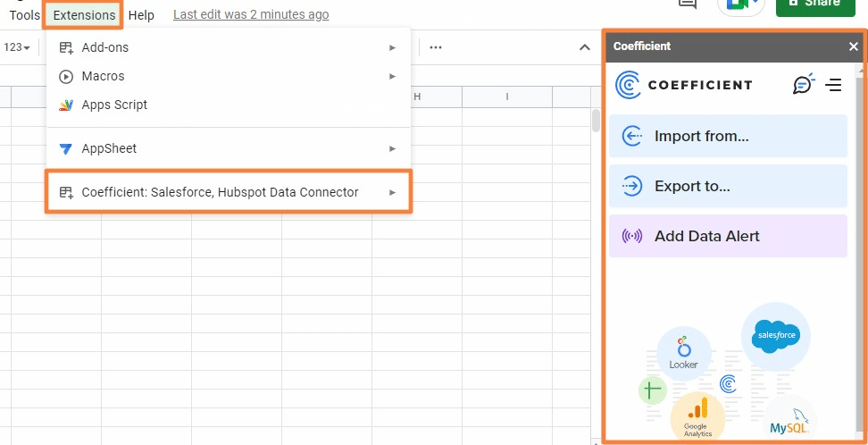Viewport: 868px width, 445px height.
Task: Open comment history icon
Action: (687, 4)
